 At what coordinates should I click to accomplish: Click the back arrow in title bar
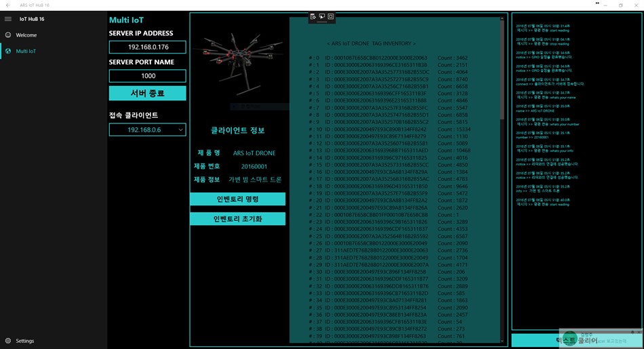pos(8,5)
